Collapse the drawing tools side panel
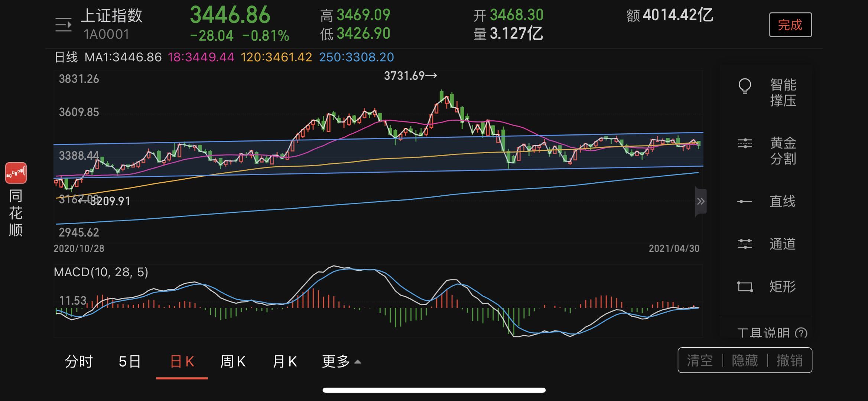The width and height of the screenshot is (868, 401). pyautogui.click(x=700, y=202)
